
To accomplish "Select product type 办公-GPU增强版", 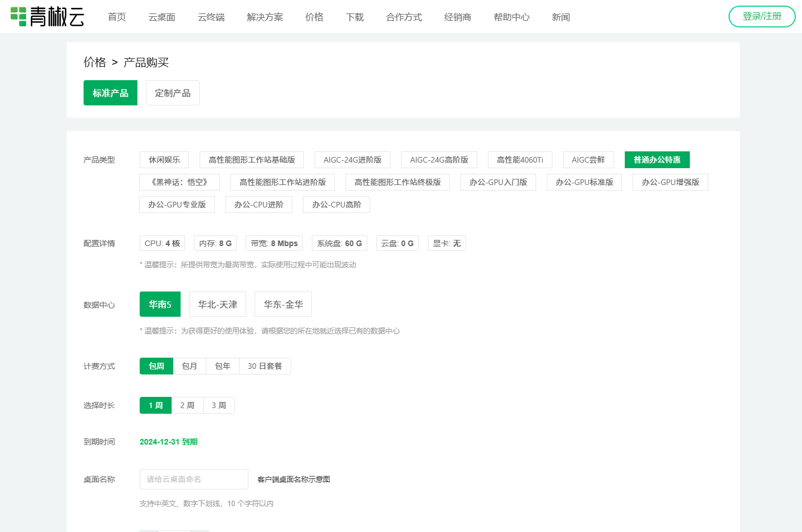I will coord(670,182).
